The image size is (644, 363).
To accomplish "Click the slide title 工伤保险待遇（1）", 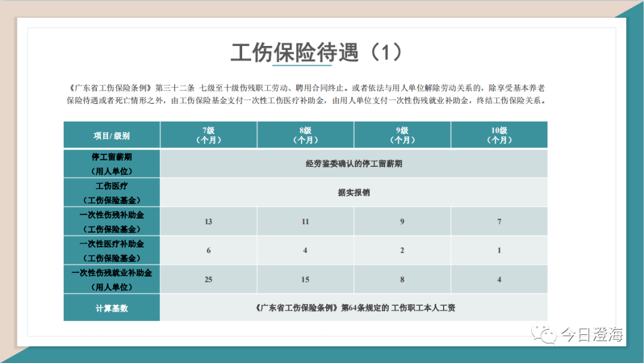I will tap(316, 52).
